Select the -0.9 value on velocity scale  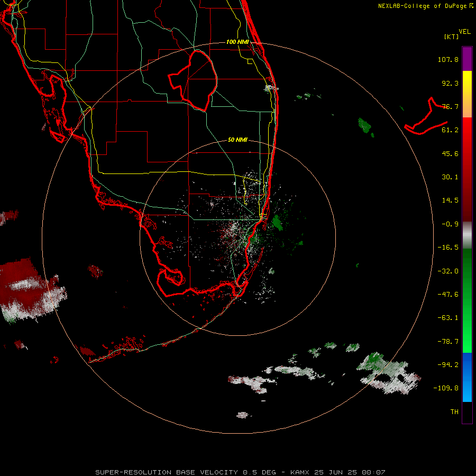(x=450, y=224)
